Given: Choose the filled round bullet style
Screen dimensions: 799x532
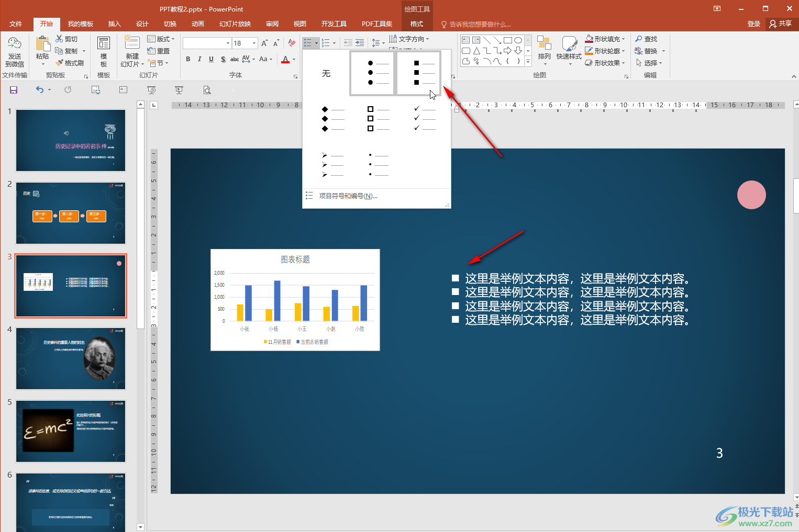Looking at the screenshot, I should click(x=372, y=73).
